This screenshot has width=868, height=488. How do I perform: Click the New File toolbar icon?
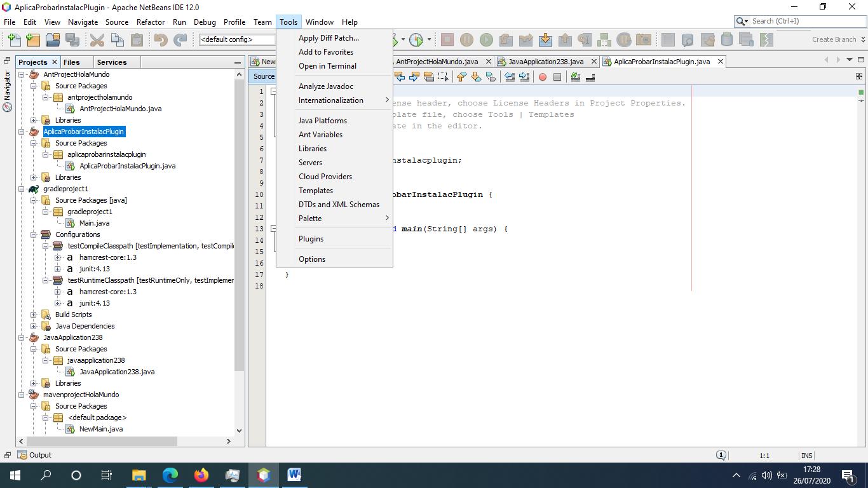click(x=13, y=39)
